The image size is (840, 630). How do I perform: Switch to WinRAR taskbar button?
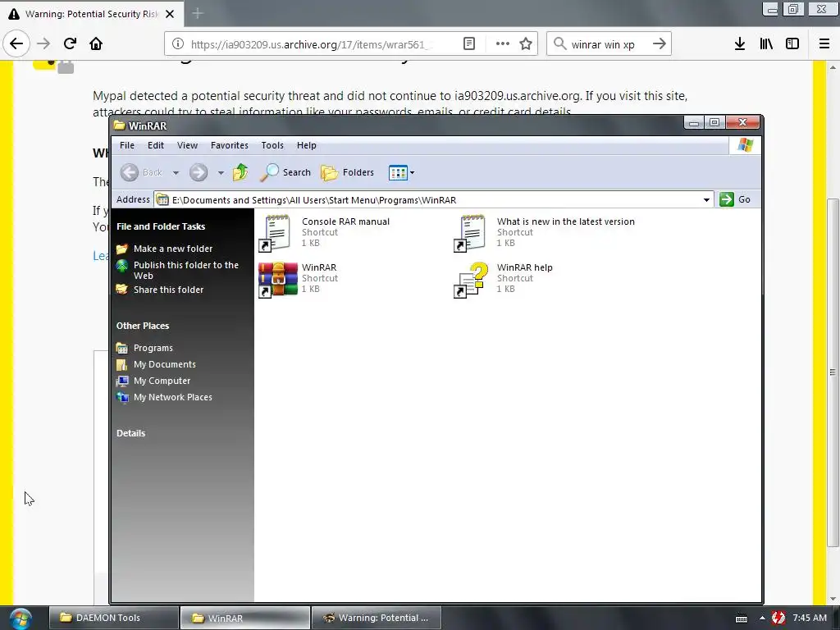pyautogui.click(x=245, y=618)
